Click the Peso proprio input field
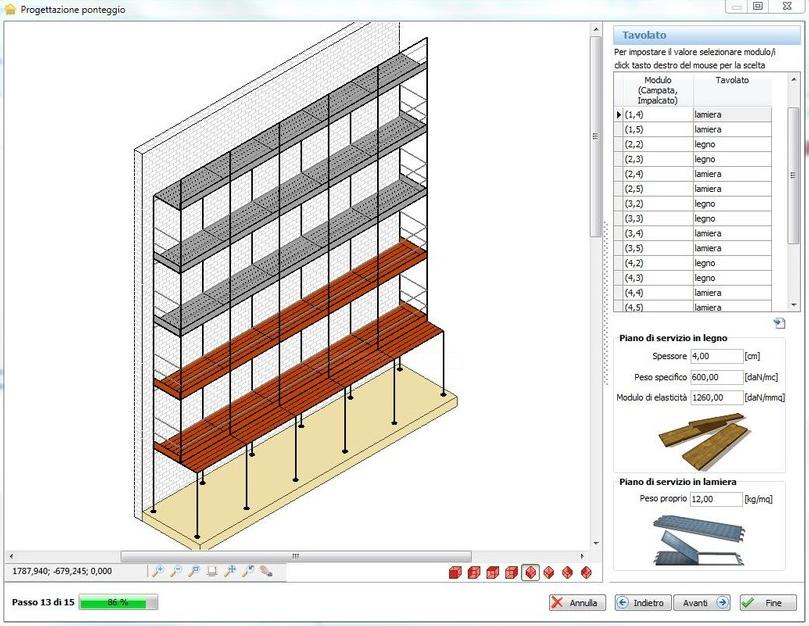 pos(717,498)
